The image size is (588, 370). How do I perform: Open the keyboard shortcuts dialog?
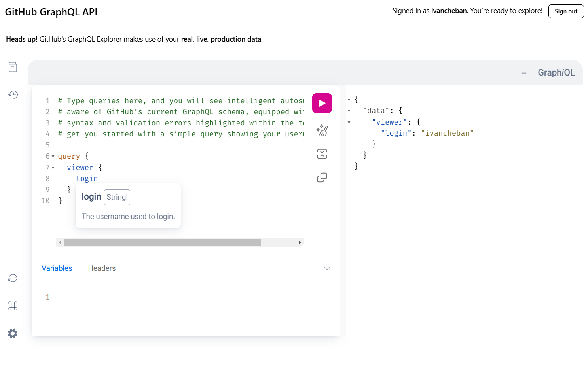13,306
